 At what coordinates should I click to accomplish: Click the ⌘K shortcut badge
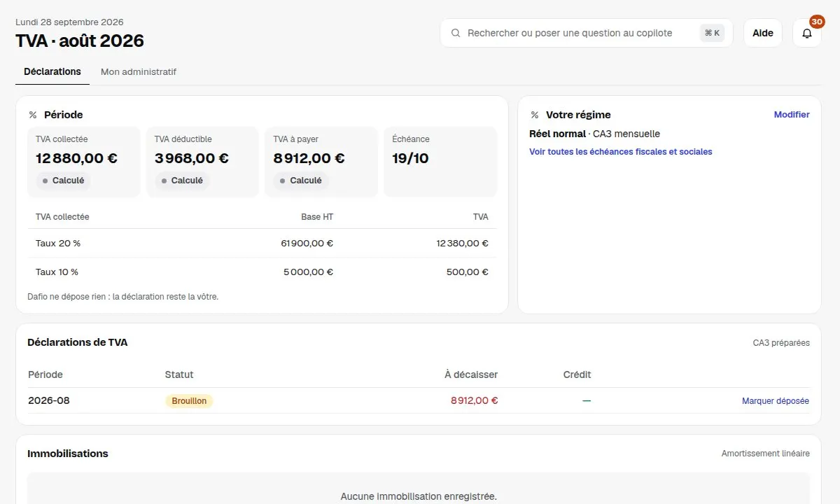[x=712, y=33]
